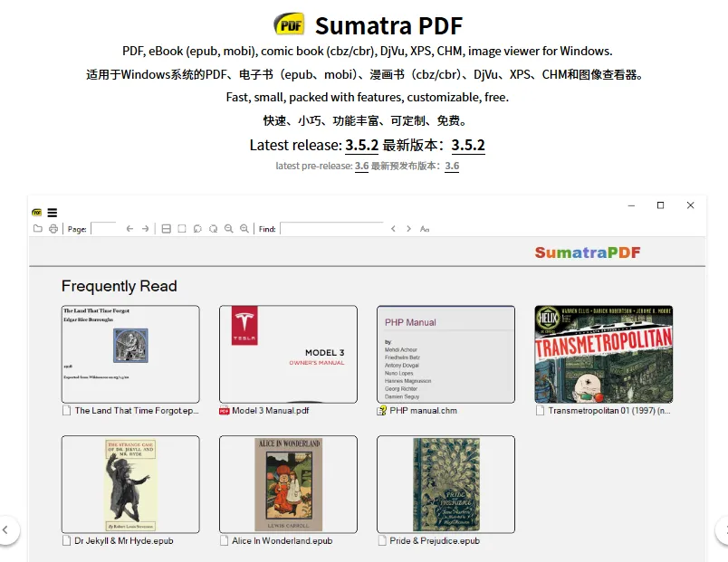The width and height of the screenshot is (728, 562).
Task: Rotate left toolbar icon
Action: (x=197, y=228)
